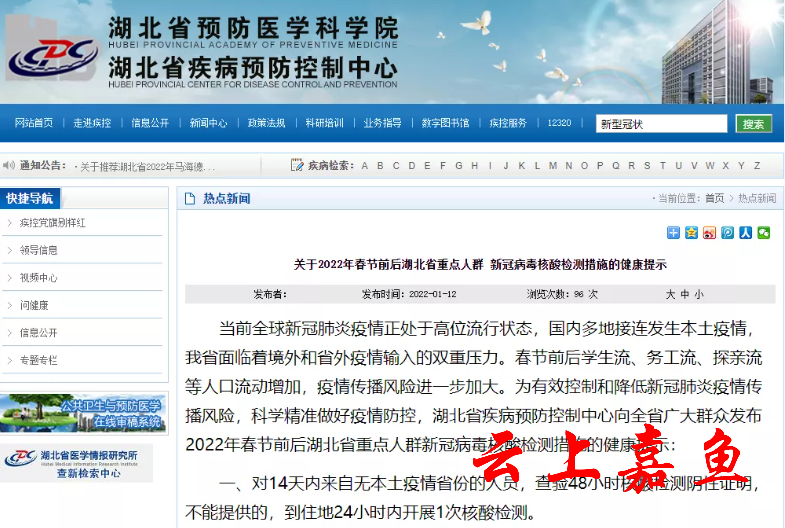
Task: Set article font size to 小
Action: click(x=699, y=294)
